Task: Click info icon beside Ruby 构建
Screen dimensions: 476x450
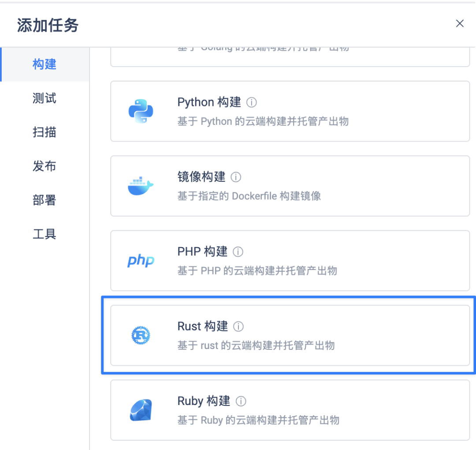Action: [x=241, y=401]
